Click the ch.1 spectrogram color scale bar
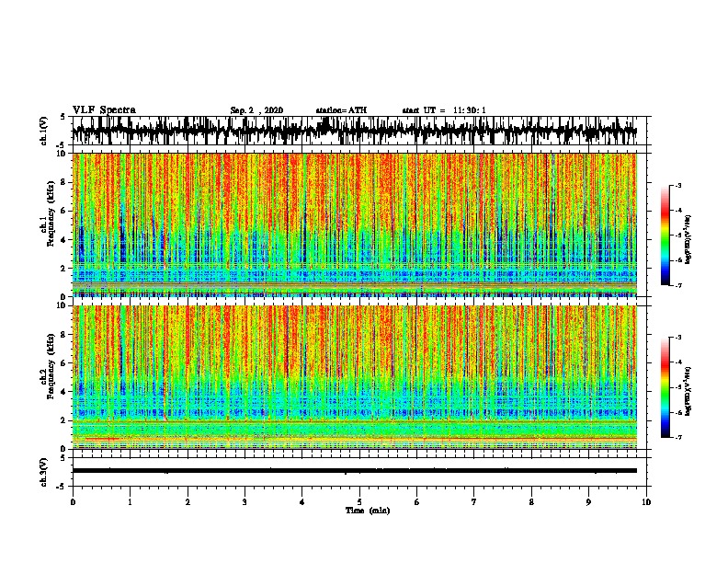 665,236
